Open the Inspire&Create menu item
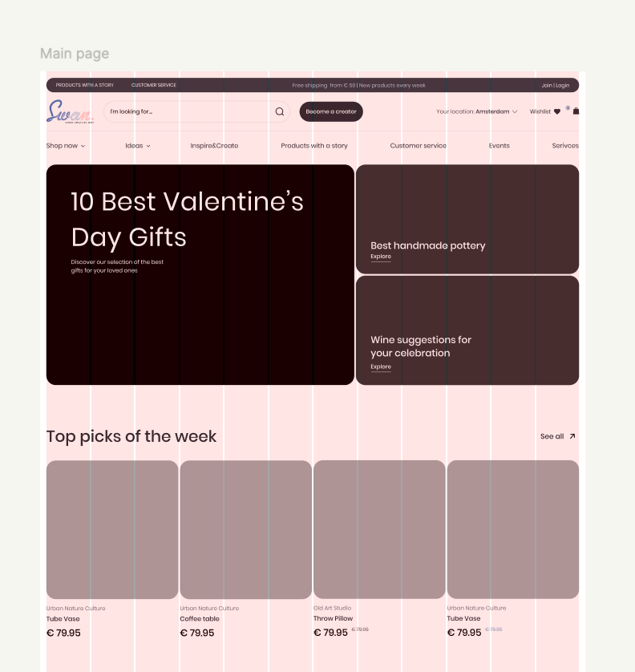635x672 pixels. (214, 146)
